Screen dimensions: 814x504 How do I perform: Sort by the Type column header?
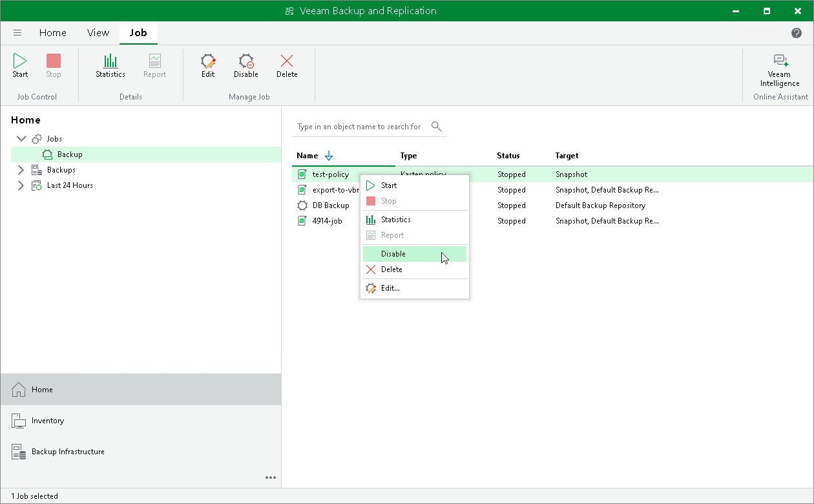(x=409, y=156)
